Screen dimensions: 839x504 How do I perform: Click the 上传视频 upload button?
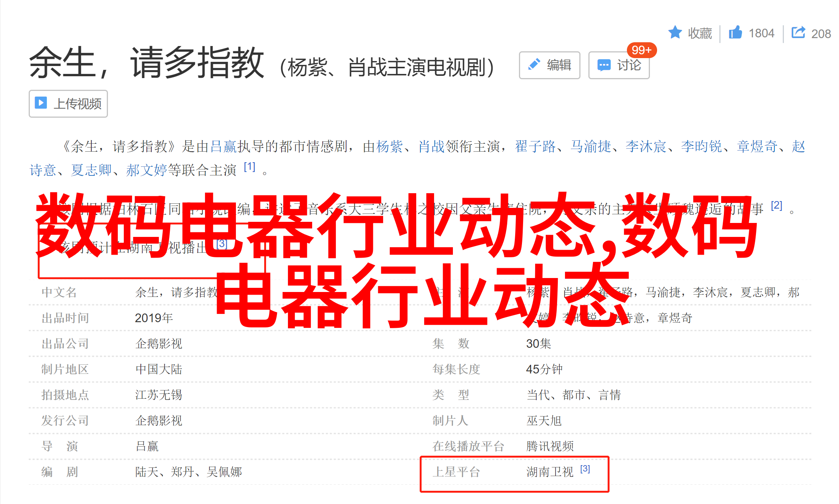tap(68, 103)
